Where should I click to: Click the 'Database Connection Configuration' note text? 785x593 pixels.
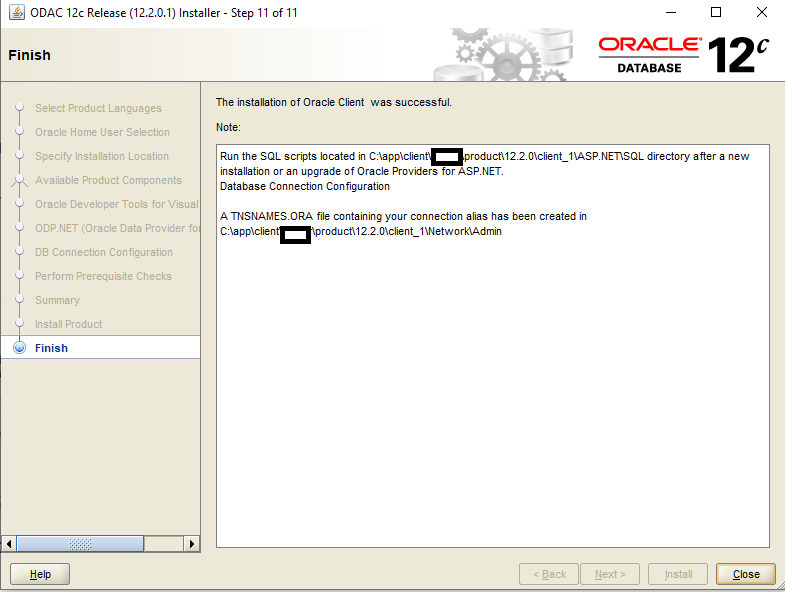304,186
